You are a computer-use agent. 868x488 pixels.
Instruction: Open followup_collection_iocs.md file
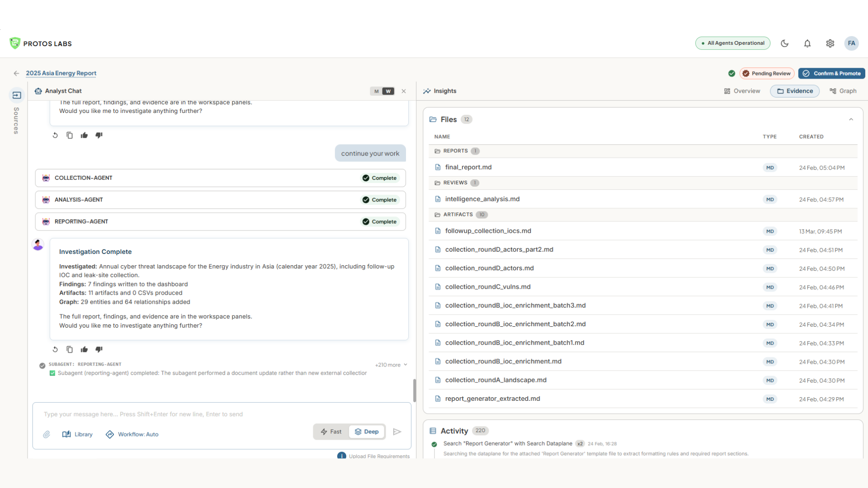click(x=643, y=231)
